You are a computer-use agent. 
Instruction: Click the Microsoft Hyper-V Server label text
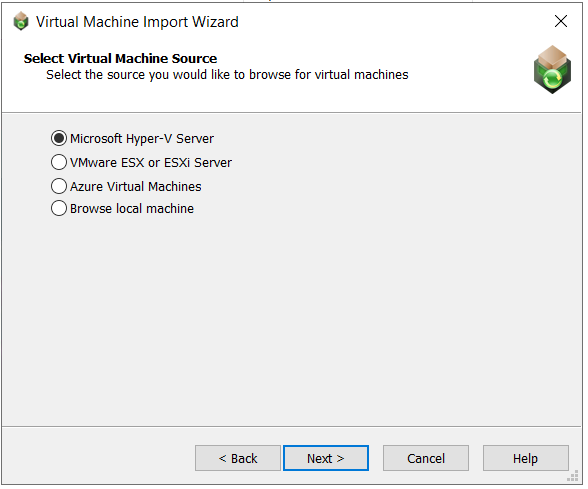coord(142,139)
